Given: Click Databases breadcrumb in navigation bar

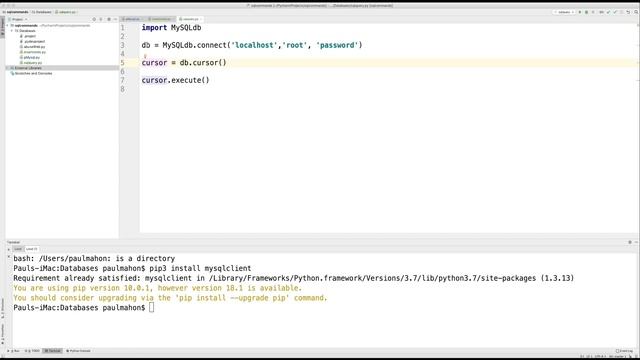Looking at the screenshot, I should (x=43, y=12).
